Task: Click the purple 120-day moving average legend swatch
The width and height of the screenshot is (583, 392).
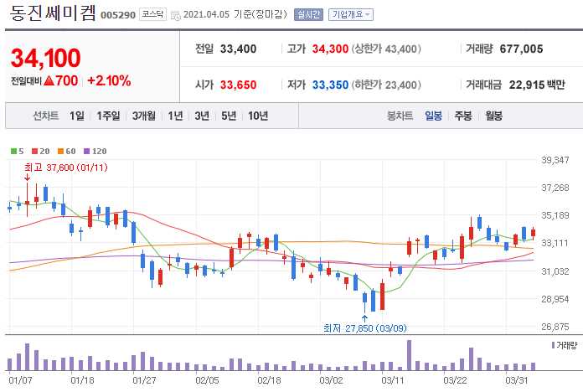Action: pos(86,151)
